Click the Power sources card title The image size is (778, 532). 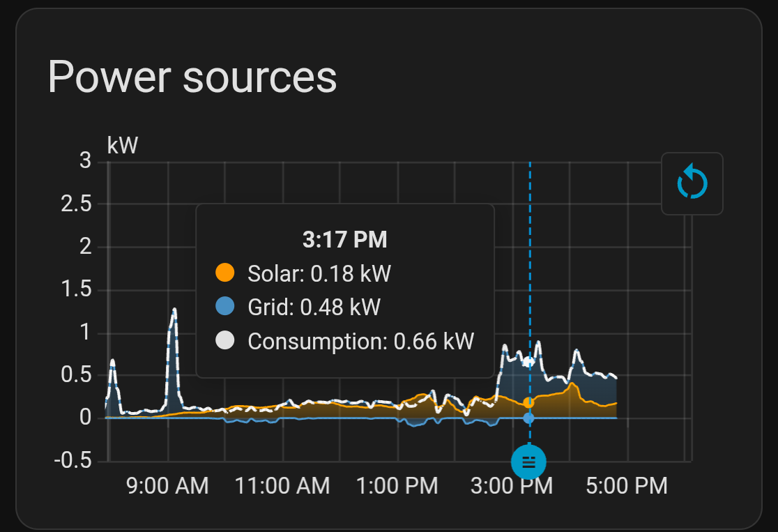192,77
